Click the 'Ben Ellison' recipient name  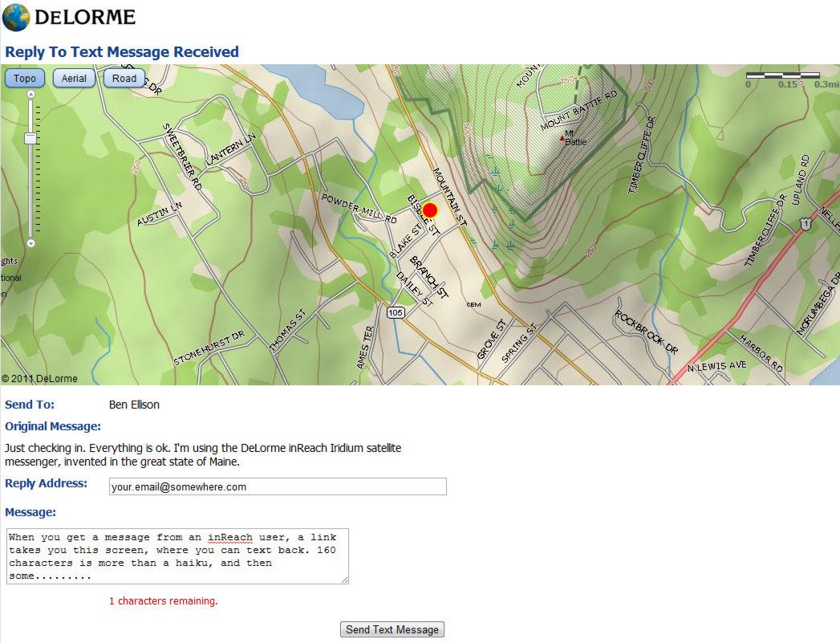click(x=134, y=405)
